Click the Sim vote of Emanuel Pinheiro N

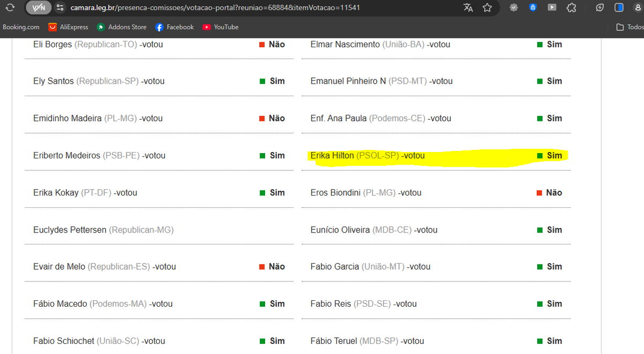[x=550, y=81]
